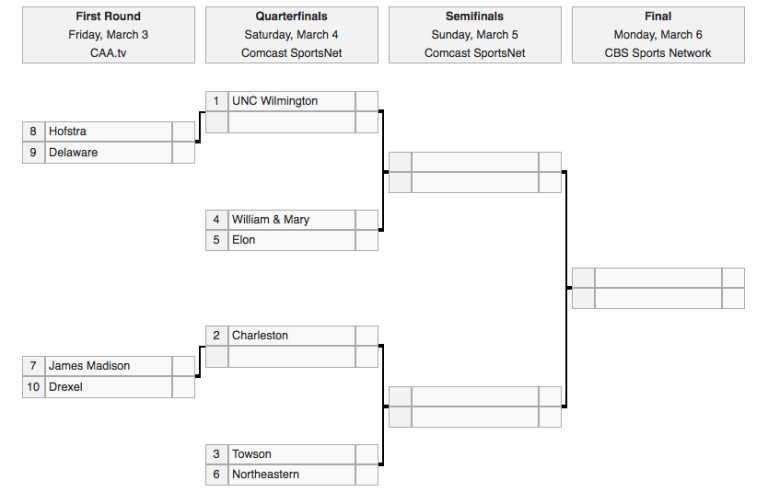Click Elon in the quarterfinals
Viewport: 768px width, 492px height.
point(243,240)
